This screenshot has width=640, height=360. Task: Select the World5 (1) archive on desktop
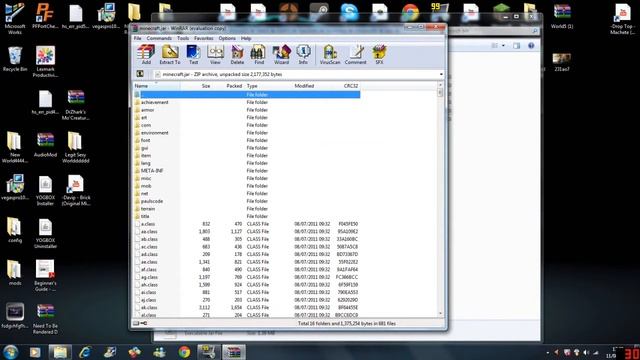(562, 16)
